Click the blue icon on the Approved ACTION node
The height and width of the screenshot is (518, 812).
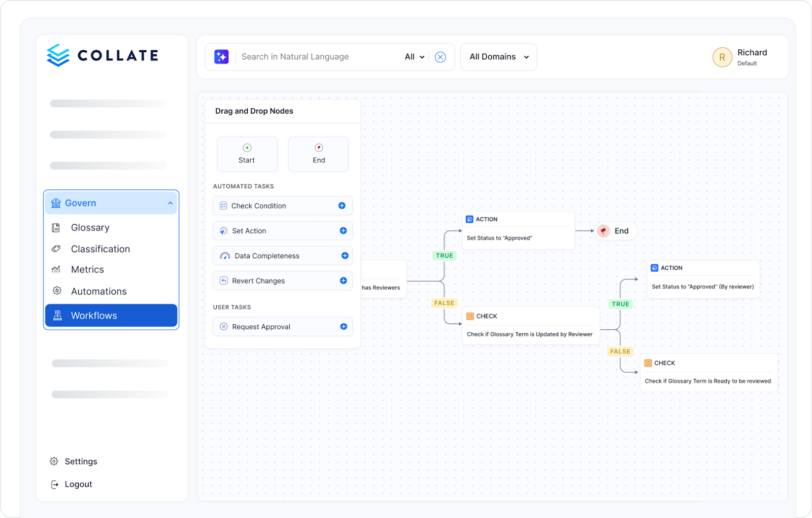tap(469, 219)
